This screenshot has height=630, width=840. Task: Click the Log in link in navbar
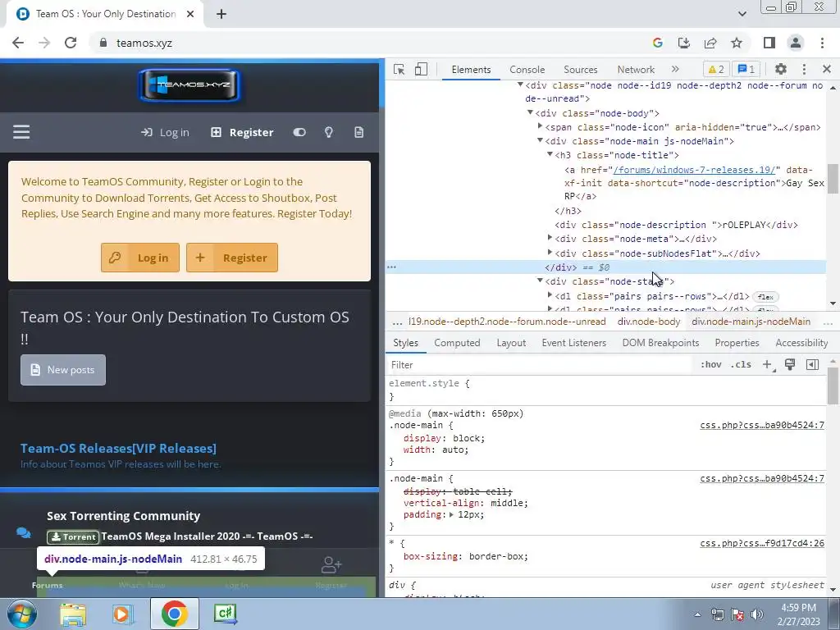coord(165,132)
